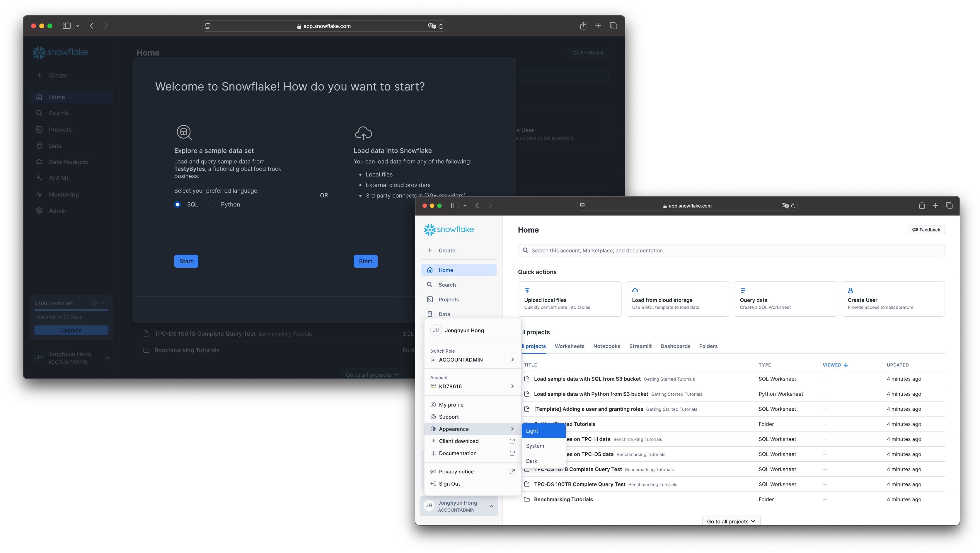Click the Query data worksheet icon
This screenshot has width=980, height=553.
[743, 290]
